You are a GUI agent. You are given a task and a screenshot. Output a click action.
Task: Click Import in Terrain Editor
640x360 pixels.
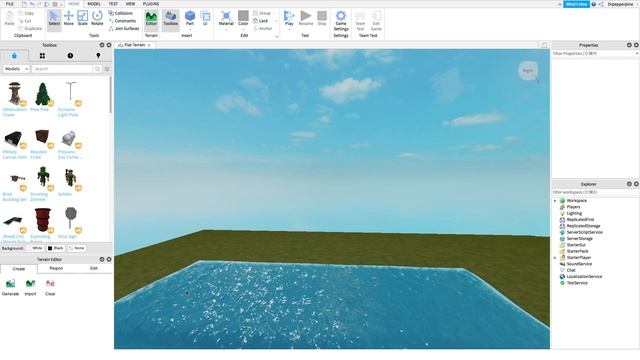[x=30, y=287]
